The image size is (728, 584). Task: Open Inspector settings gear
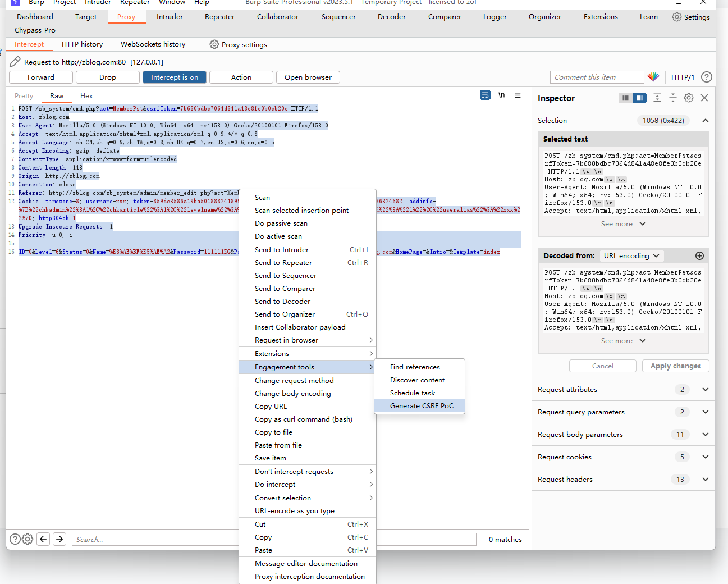[x=689, y=98]
